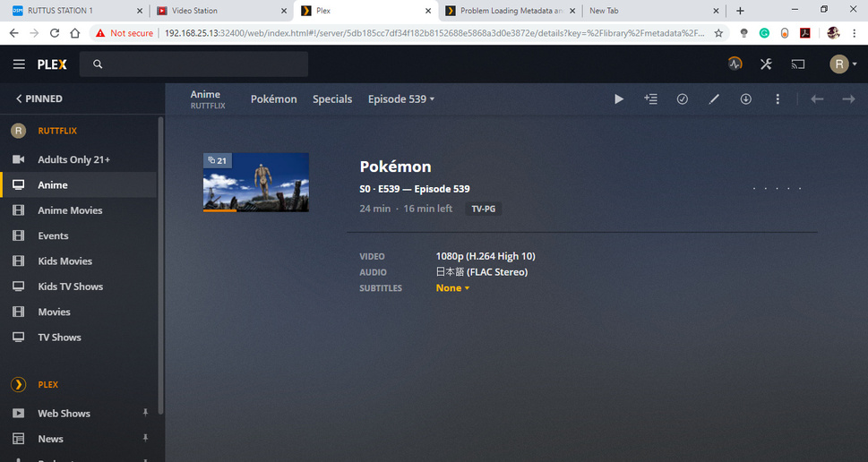868x462 pixels.
Task: Focus the Plex search field
Action: click(193, 64)
